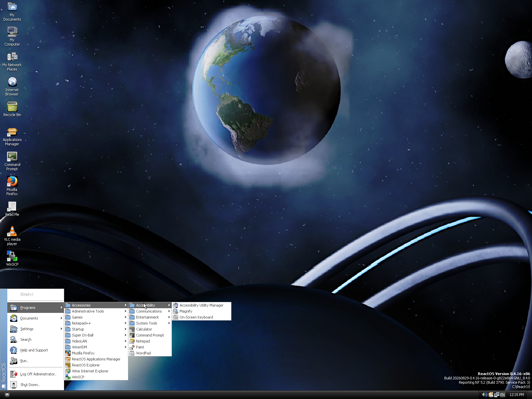Viewport: 532px width, 399px height.
Task: Choose Log Off Administrator...
Action: [36, 374]
